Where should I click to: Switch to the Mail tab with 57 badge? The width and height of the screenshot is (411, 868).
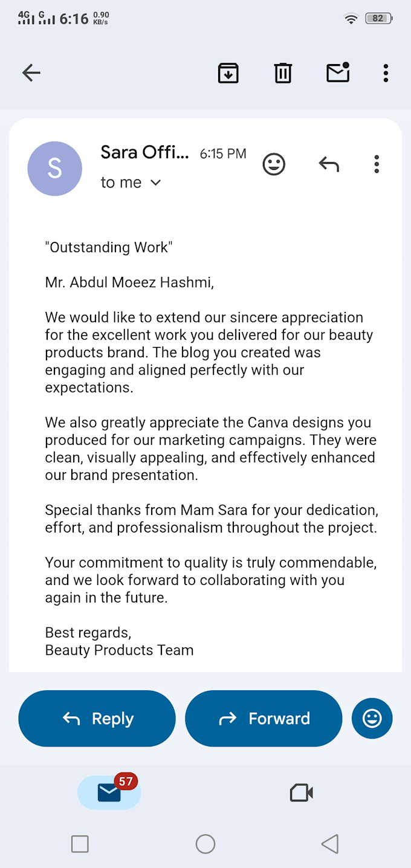coord(109,792)
